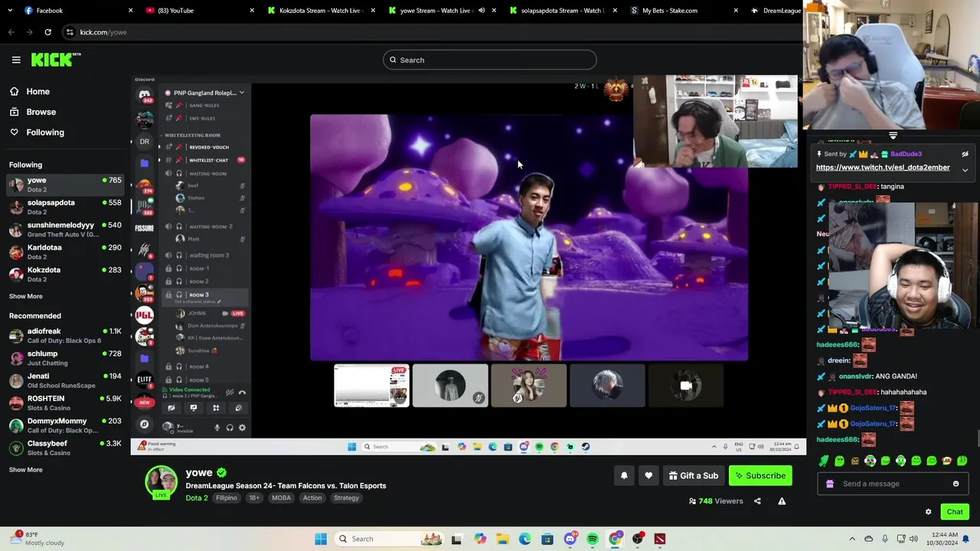Select the MOBA tag
Screen dimensions: 980x551
281,498
